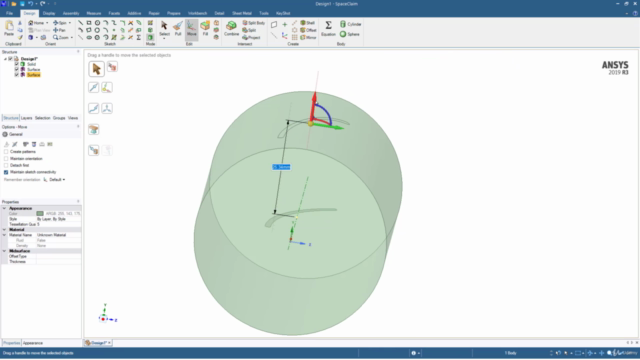Select the Pull tool
Screen dimensions: 640x360
pyautogui.click(x=178, y=29)
